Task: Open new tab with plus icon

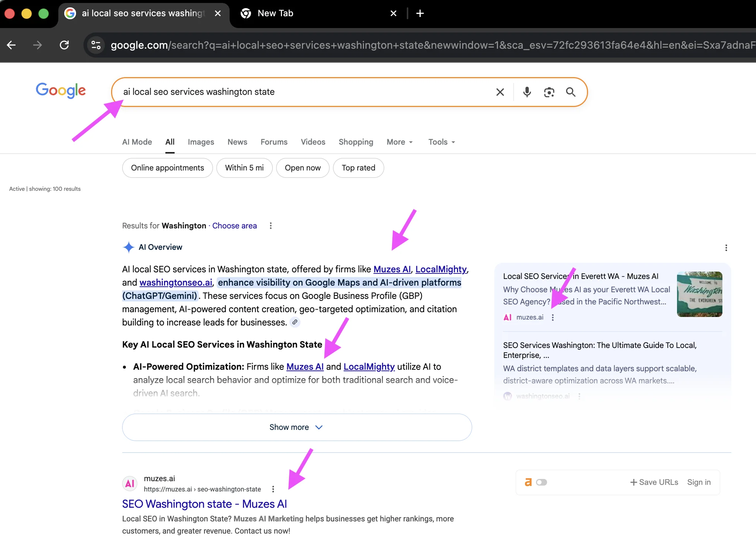Action: click(420, 14)
